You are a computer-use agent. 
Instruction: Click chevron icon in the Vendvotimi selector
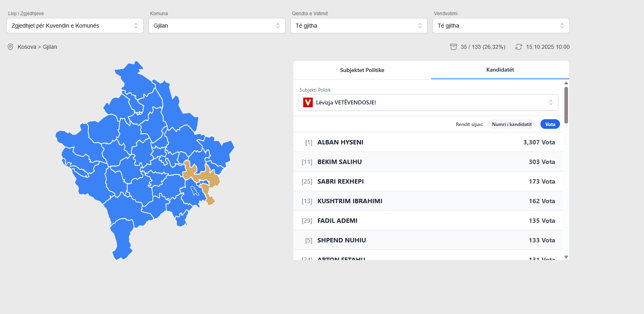[x=562, y=26]
